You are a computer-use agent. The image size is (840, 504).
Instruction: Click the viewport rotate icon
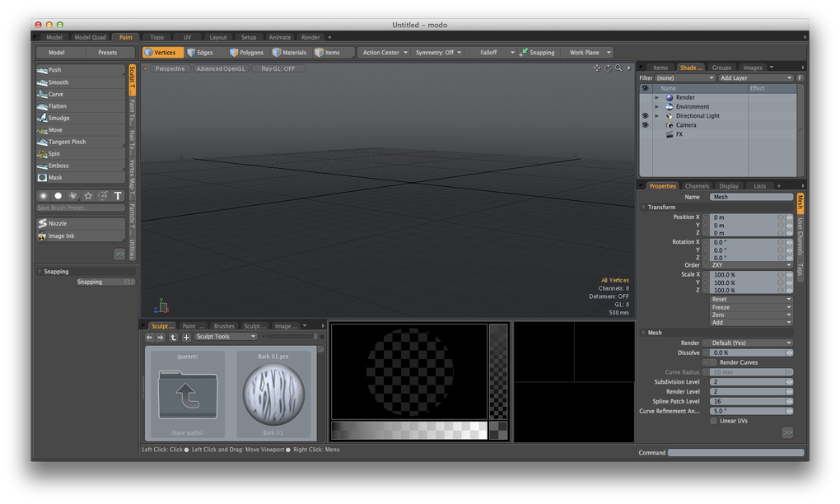tap(608, 68)
